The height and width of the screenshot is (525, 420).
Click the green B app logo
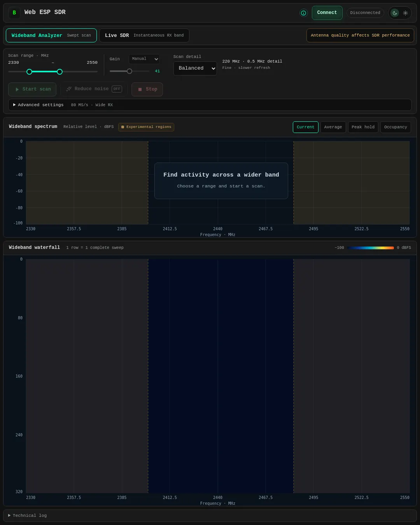[14, 13]
